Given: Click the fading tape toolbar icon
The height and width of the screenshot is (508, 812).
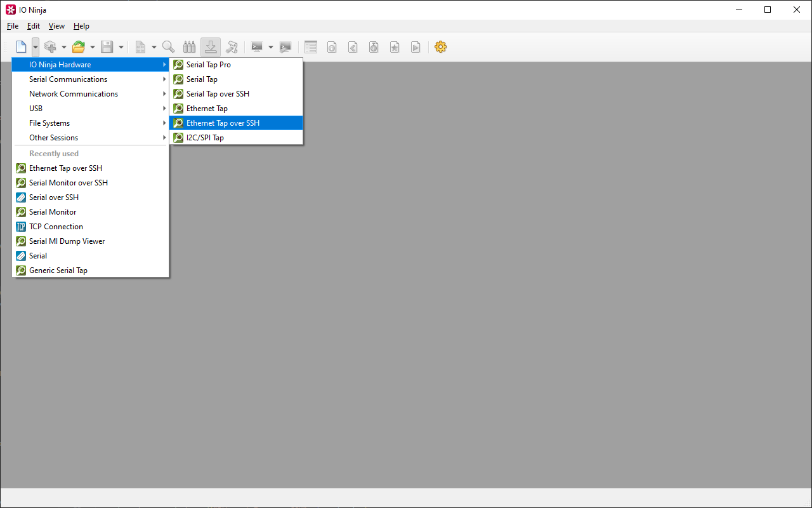Looking at the screenshot, I should (x=232, y=47).
